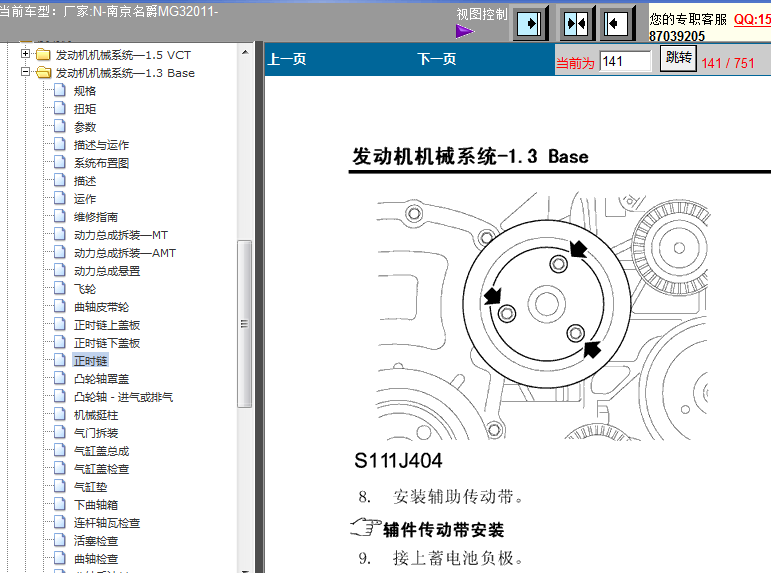Click the page icon next to 运作

coord(59,198)
